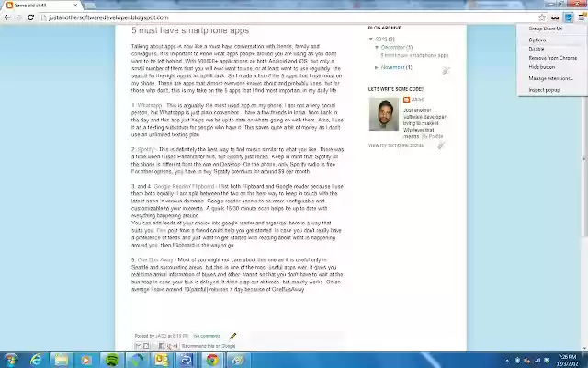Switch to Chrome on the taskbar
Image resolution: width=588 pixels, height=368 pixels.
(212, 361)
